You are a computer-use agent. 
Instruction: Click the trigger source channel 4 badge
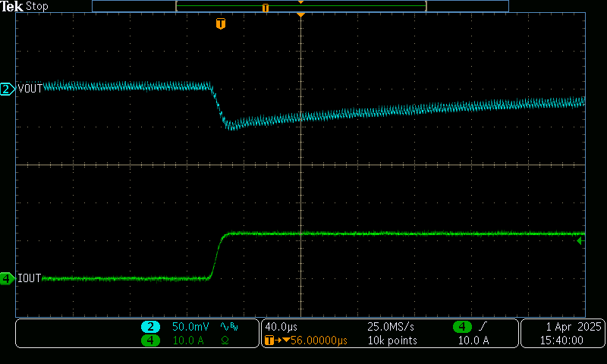(x=462, y=327)
